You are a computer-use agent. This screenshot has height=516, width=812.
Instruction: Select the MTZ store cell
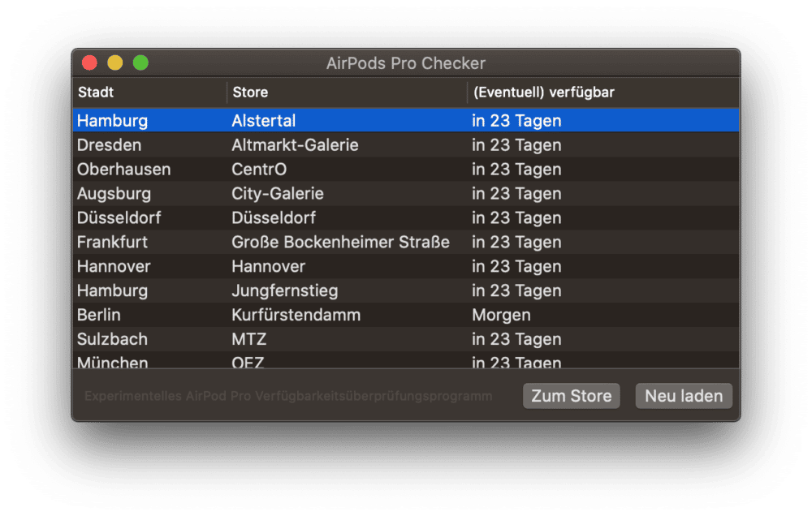point(249,339)
